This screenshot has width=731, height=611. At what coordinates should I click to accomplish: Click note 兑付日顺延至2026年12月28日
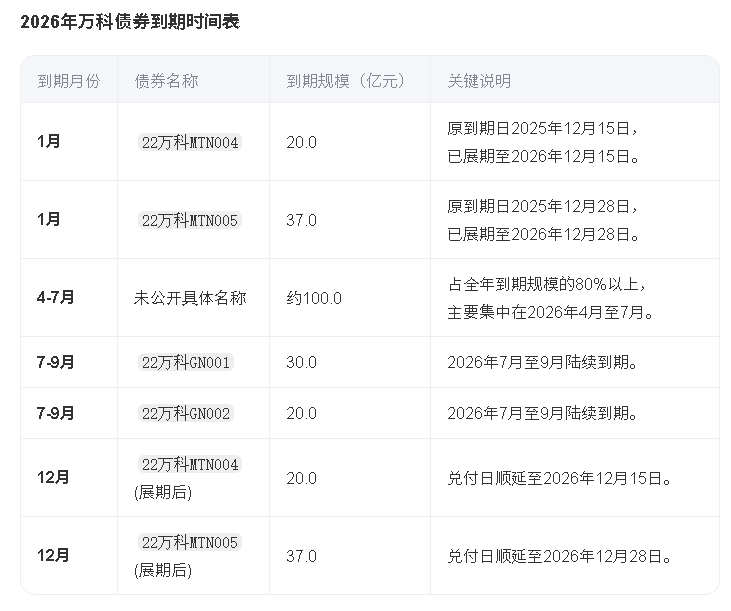pyautogui.click(x=559, y=556)
